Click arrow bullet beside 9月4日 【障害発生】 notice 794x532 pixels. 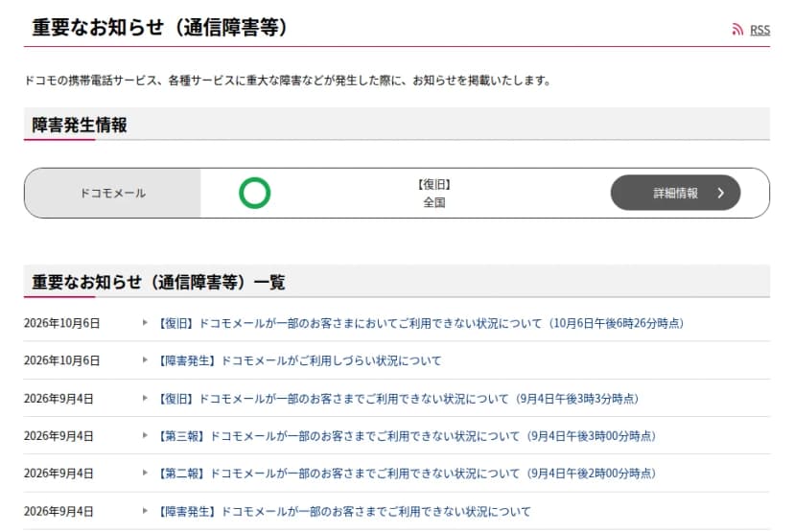[145, 511]
